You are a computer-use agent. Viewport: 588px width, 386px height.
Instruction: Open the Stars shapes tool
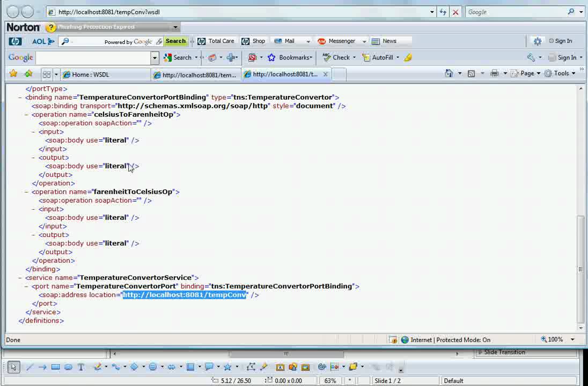227,367
